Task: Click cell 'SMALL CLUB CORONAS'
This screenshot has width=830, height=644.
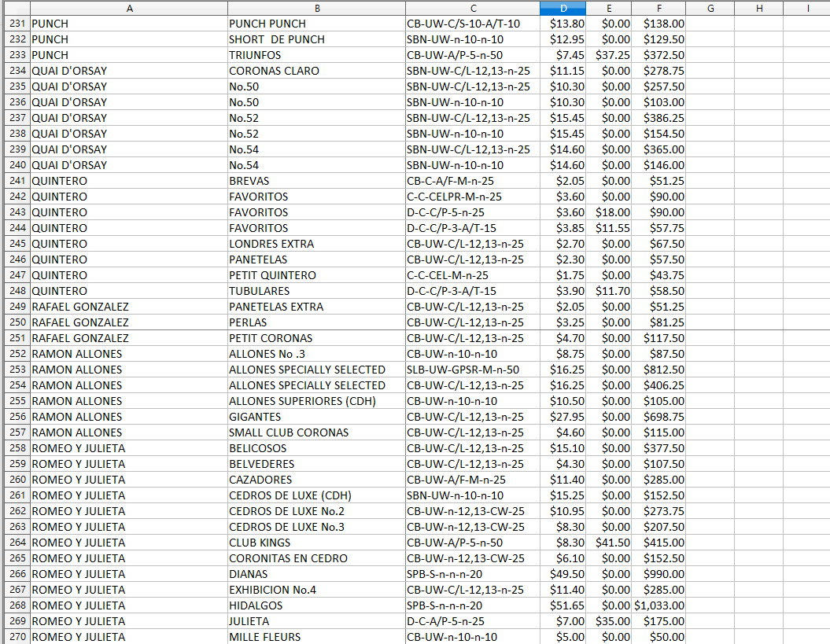Action: coord(316,432)
